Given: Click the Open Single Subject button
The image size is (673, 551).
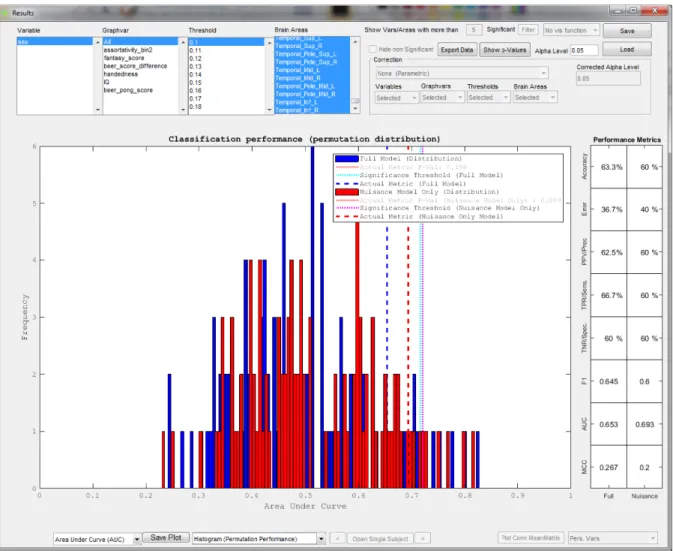Looking at the screenshot, I should tap(380, 539).
